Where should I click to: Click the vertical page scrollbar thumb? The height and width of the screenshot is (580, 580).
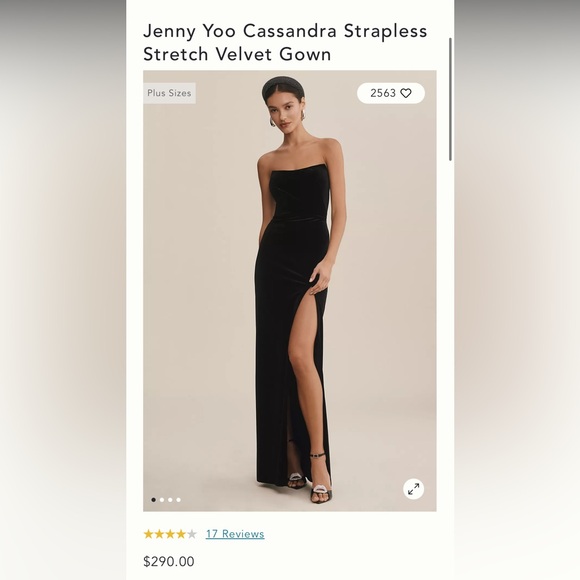tap(450, 99)
